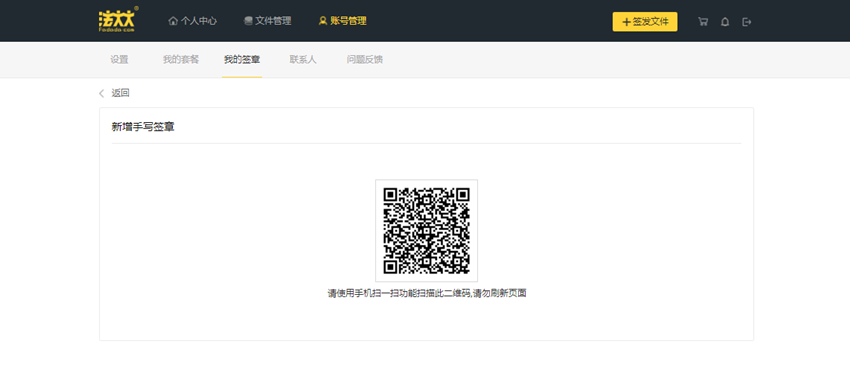850x384 pixels.
Task: Click the yellow 签发文件 button
Action: tap(645, 22)
